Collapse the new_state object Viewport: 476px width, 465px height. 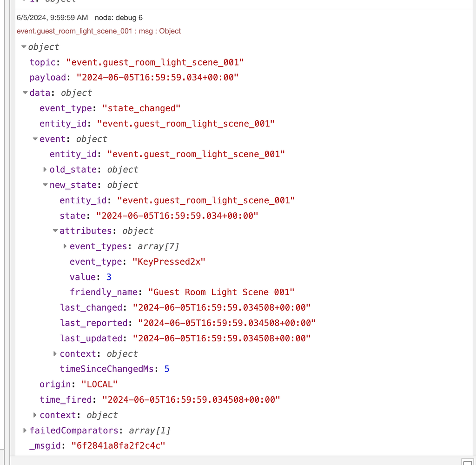tap(45, 185)
